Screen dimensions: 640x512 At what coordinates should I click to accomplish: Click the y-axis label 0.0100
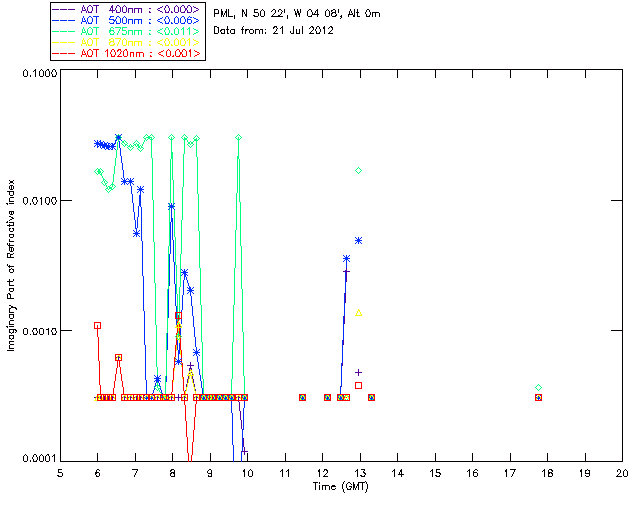(x=39, y=201)
